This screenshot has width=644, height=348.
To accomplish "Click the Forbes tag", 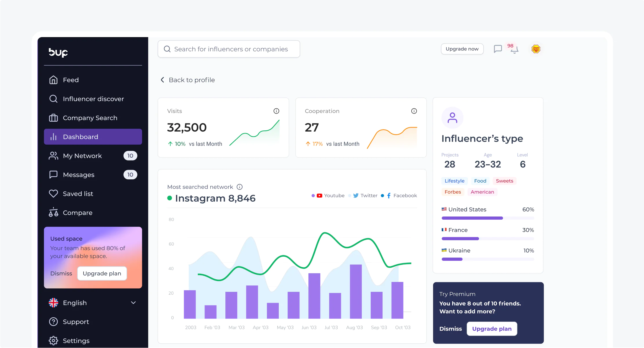I will point(453,192).
